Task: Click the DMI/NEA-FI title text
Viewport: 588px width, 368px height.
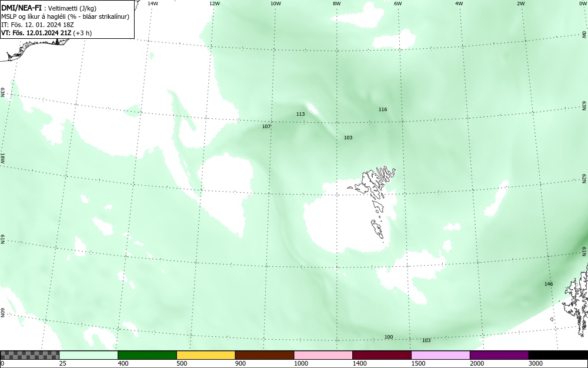Action: tap(21, 8)
